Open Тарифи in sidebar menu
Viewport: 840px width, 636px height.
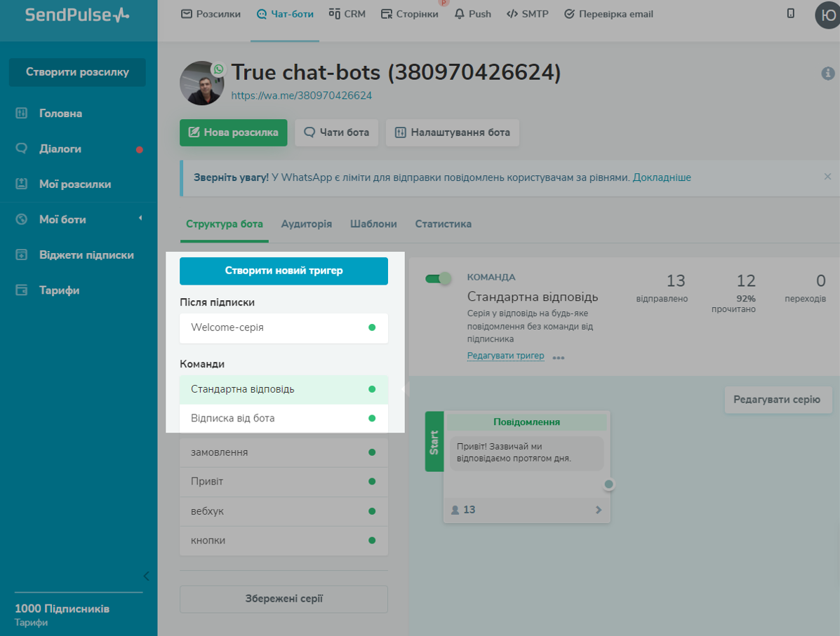(x=59, y=290)
